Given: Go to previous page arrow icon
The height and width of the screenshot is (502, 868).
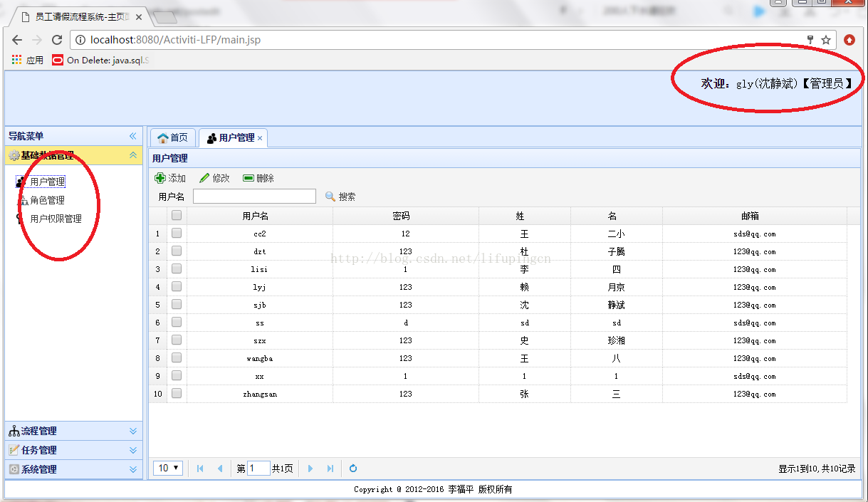Looking at the screenshot, I should pyautogui.click(x=220, y=469).
